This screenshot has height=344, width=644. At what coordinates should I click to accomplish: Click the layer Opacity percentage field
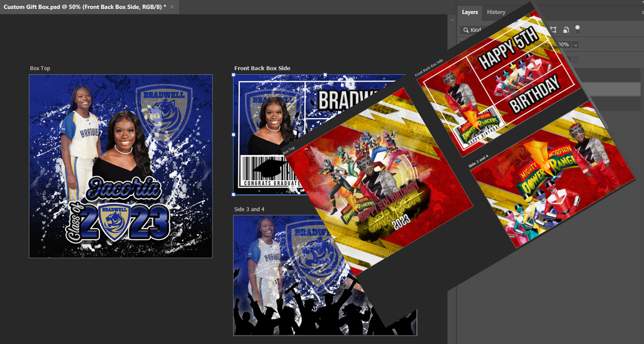click(x=564, y=45)
